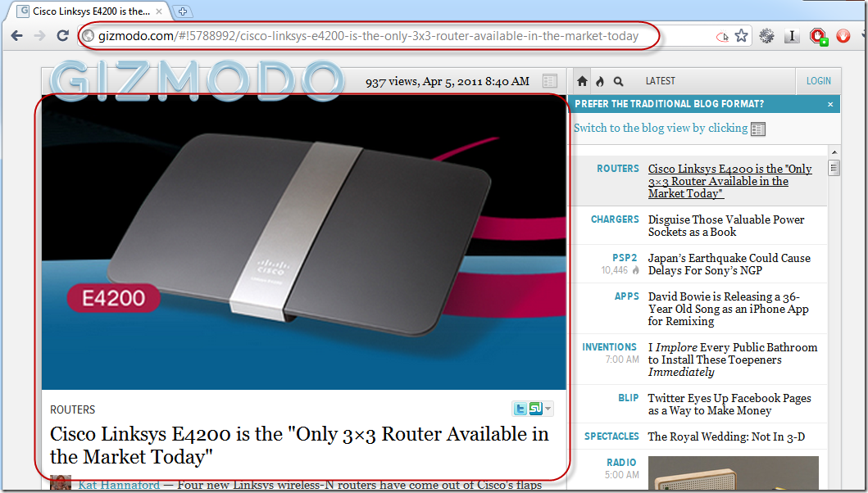Click the CHARGERS category label
Image resolution: width=868 pixels, height=493 pixels.
coord(615,219)
